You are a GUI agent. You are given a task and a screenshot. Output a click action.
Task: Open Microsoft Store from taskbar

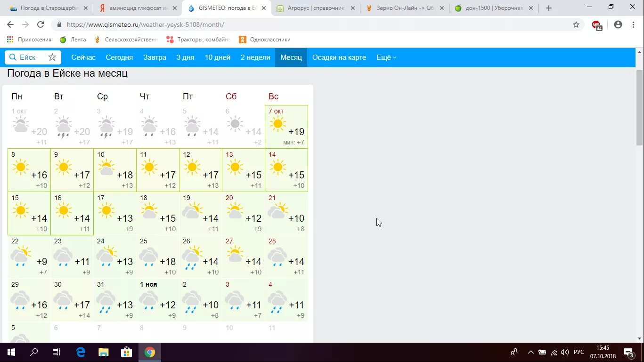126,352
